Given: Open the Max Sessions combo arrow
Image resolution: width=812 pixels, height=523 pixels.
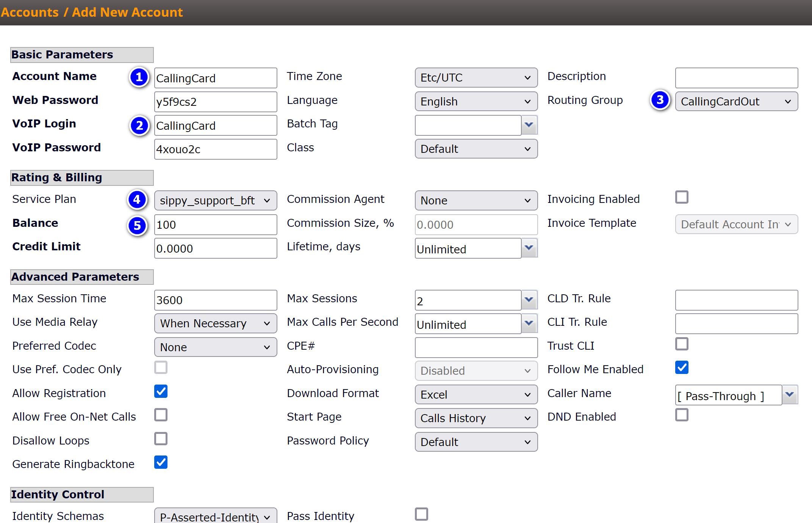Looking at the screenshot, I should pyautogui.click(x=529, y=300).
